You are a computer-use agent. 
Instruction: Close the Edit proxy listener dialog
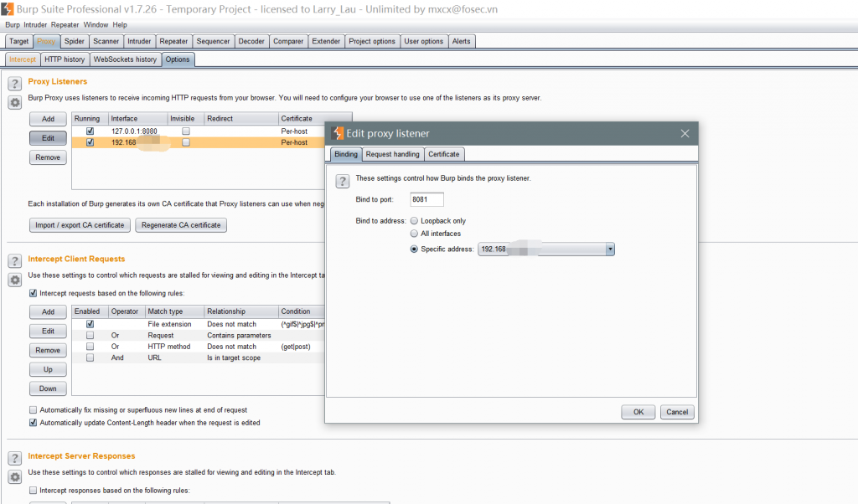(x=685, y=133)
